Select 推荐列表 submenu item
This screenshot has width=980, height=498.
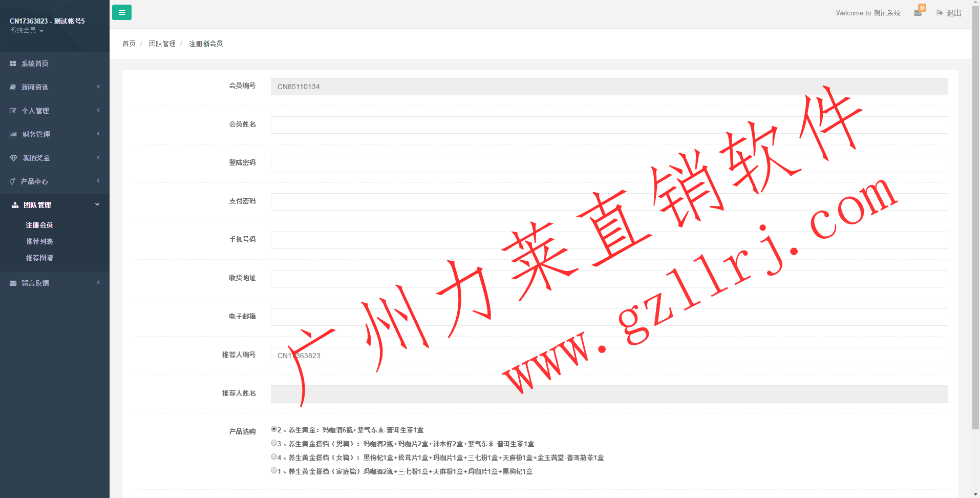pyautogui.click(x=39, y=241)
